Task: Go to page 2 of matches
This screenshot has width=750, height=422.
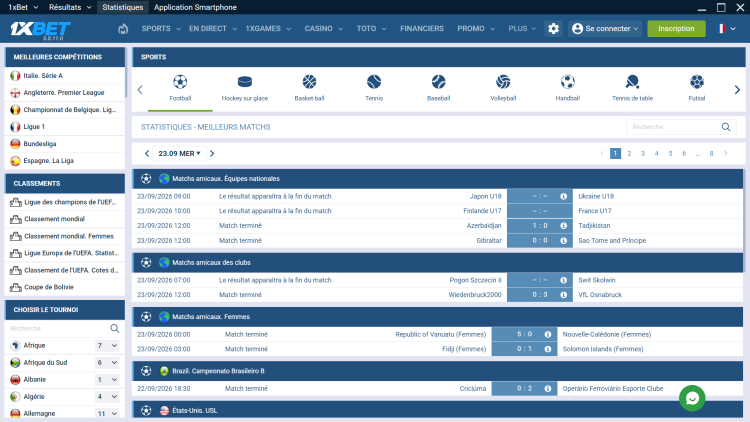Action: pyautogui.click(x=629, y=154)
